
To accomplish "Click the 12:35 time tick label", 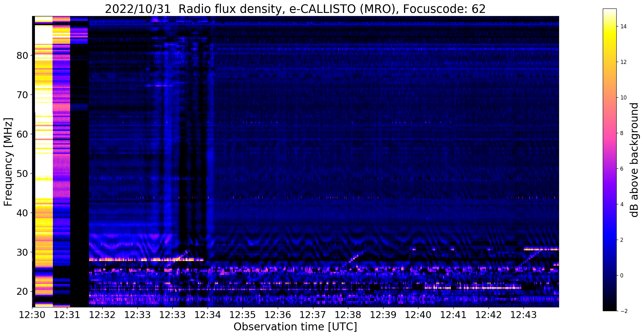I will coord(243,315).
